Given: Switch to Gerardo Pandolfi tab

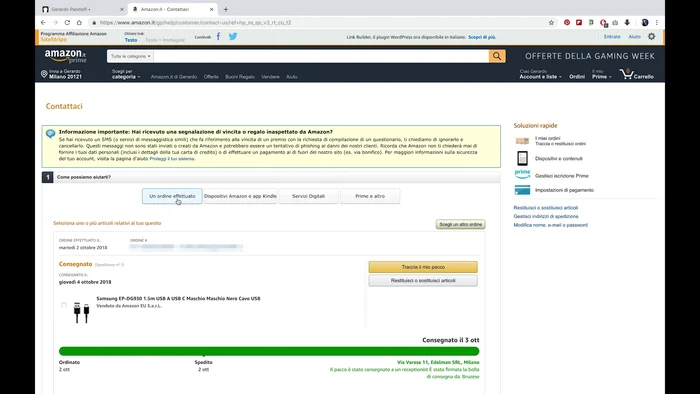Looking at the screenshot, I should 83,9.
